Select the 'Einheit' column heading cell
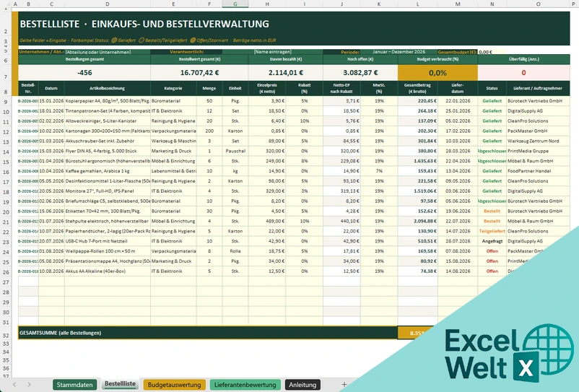Image resolution: width=579 pixels, height=392 pixels. [x=235, y=88]
